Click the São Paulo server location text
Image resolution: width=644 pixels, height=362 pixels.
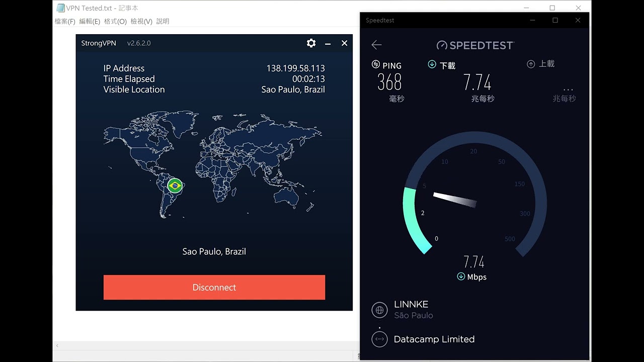[414, 316]
